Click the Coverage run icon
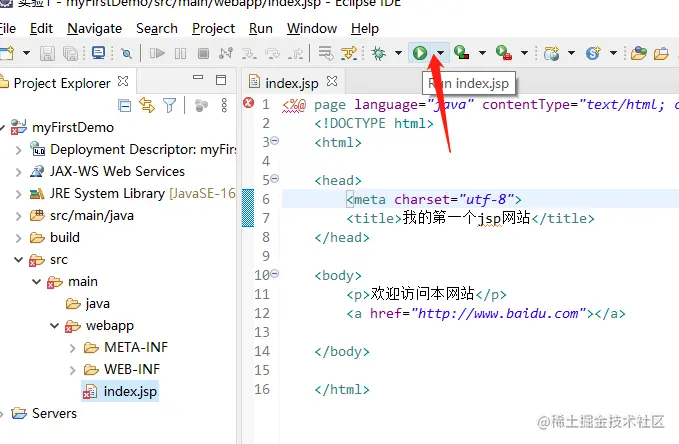679x444 pixels. tap(462, 52)
